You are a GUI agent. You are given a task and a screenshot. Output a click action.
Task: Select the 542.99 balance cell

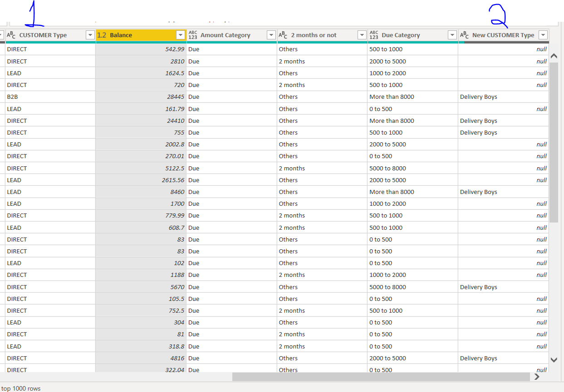click(x=141, y=49)
